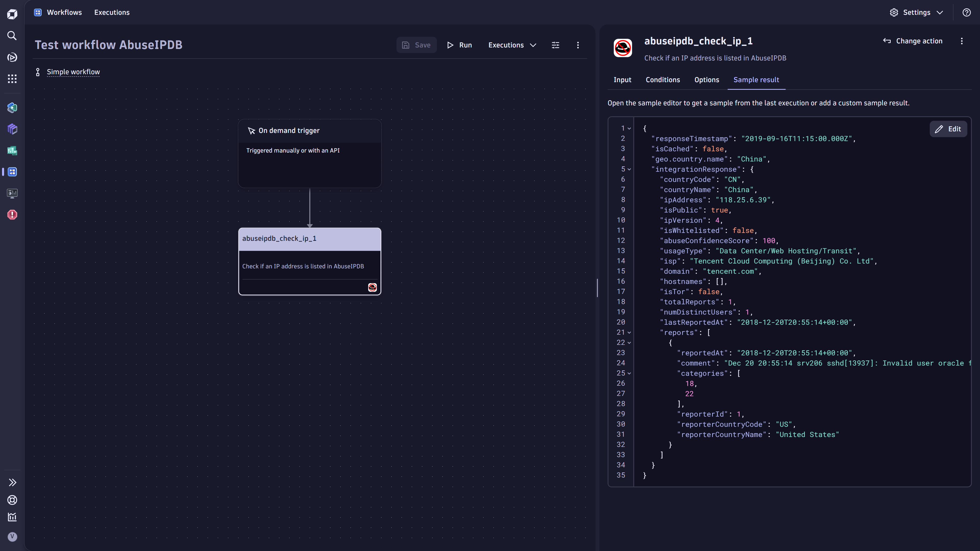
Task: Click the usageType "Data Center/Web Hosting/Transit" value
Action: (786, 251)
